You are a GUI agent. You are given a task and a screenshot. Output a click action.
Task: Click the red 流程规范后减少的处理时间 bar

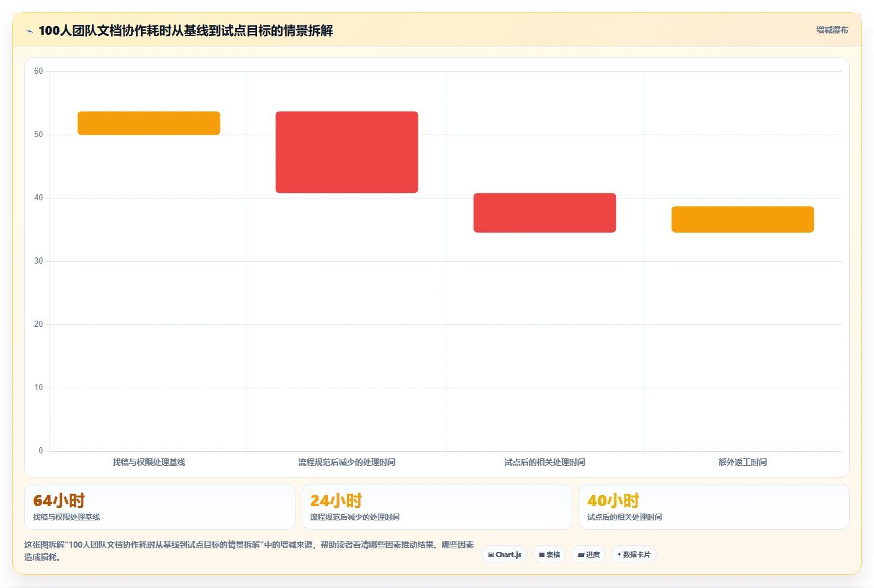coord(347,152)
